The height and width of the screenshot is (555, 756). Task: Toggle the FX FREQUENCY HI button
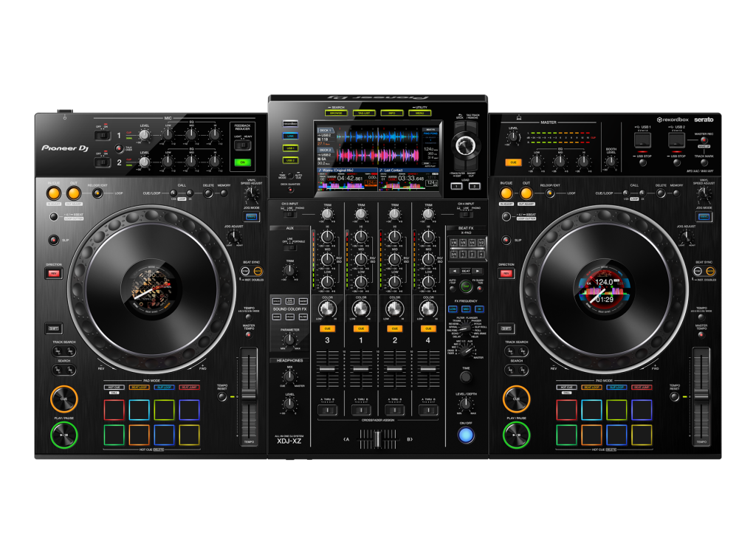point(479,308)
